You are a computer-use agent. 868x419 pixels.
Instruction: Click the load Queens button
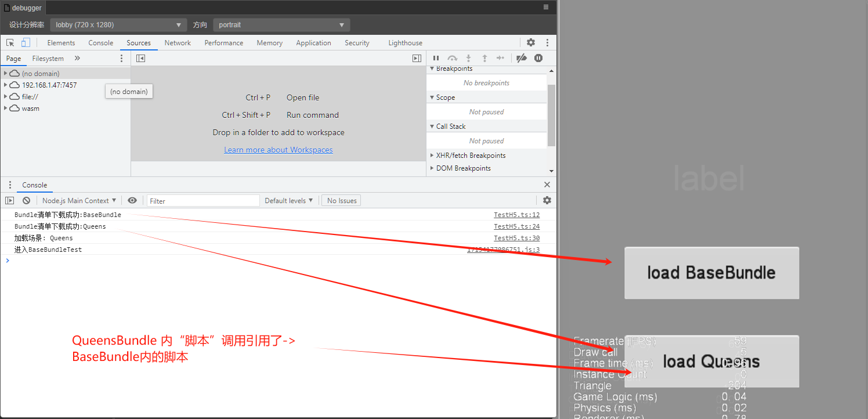(711, 361)
